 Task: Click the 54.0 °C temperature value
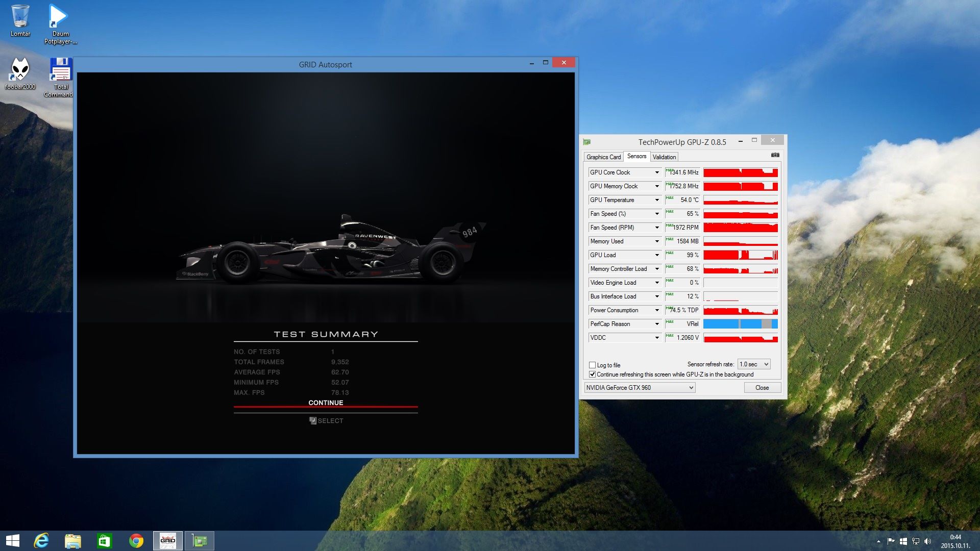click(682, 200)
